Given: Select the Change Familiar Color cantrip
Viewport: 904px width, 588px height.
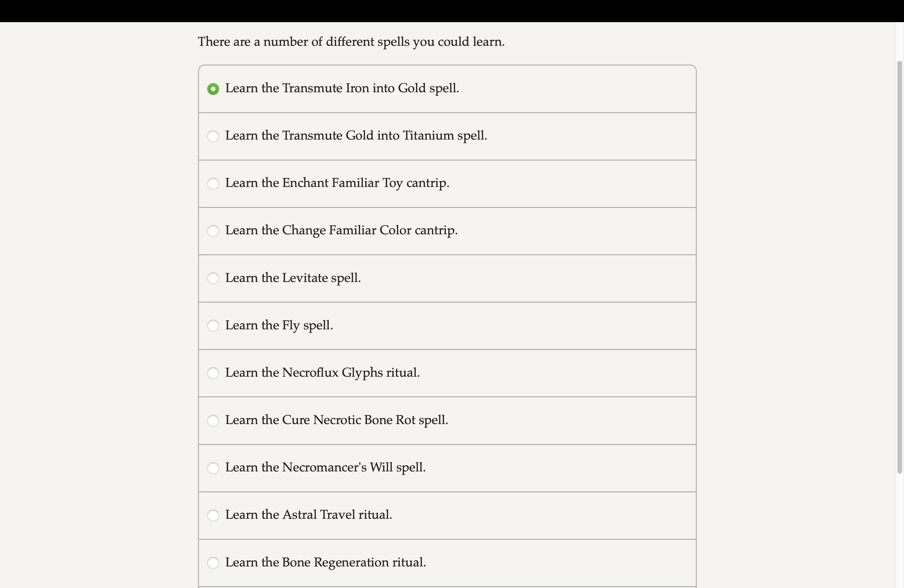Looking at the screenshot, I should [213, 231].
